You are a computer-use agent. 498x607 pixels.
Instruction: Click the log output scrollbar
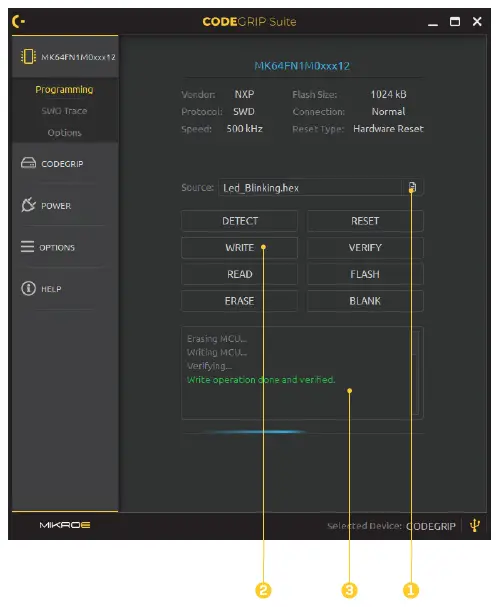pos(416,373)
